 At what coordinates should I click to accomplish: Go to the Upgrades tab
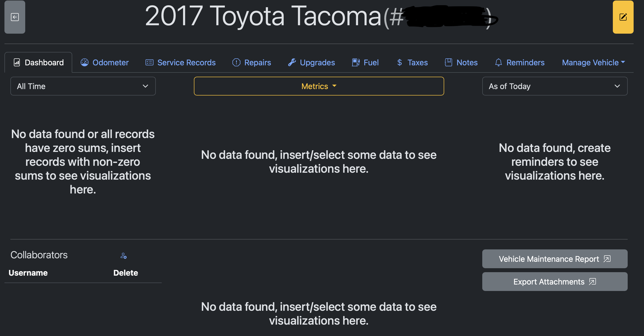coord(311,62)
